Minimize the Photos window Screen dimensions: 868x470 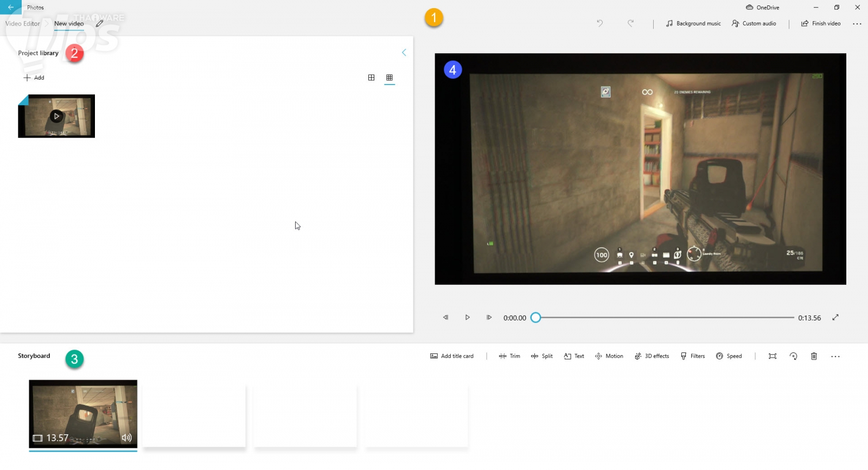coord(816,8)
